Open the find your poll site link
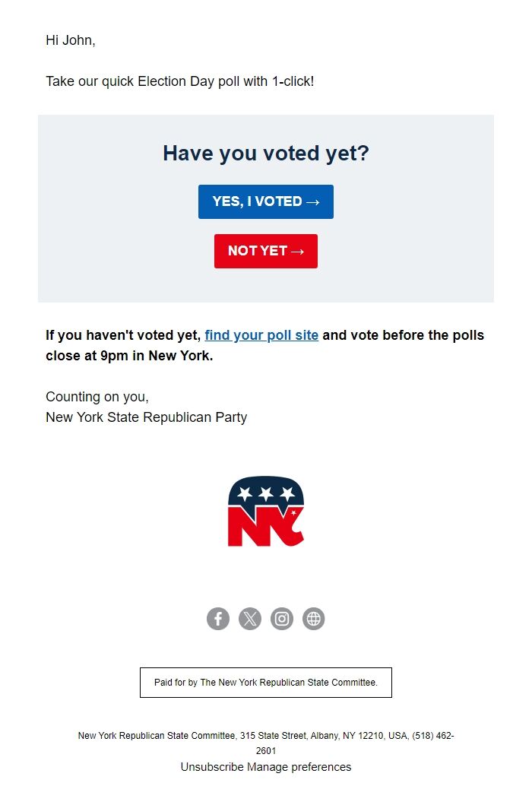532x805 pixels. point(261,334)
